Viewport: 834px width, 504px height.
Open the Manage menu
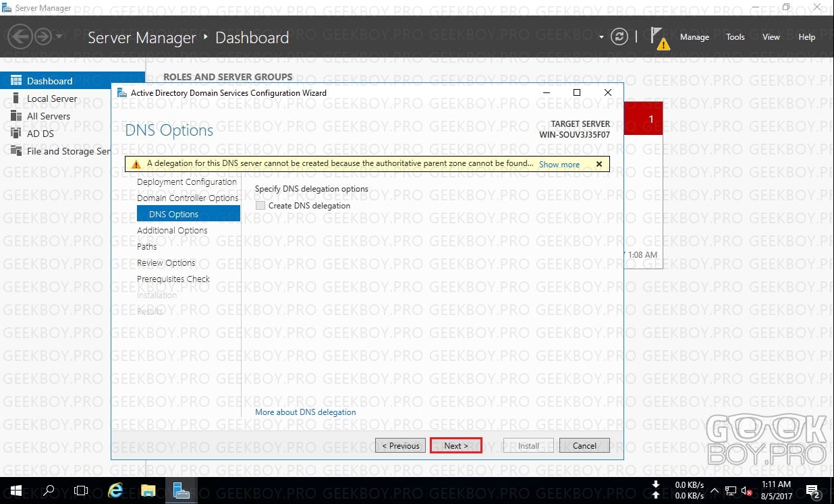click(x=694, y=37)
